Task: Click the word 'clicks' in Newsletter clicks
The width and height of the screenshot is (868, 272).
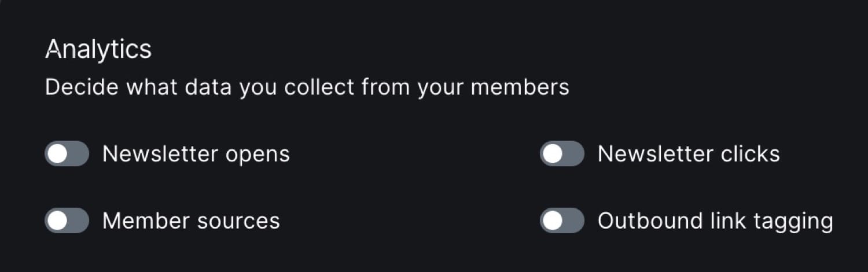Action: coord(751,154)
